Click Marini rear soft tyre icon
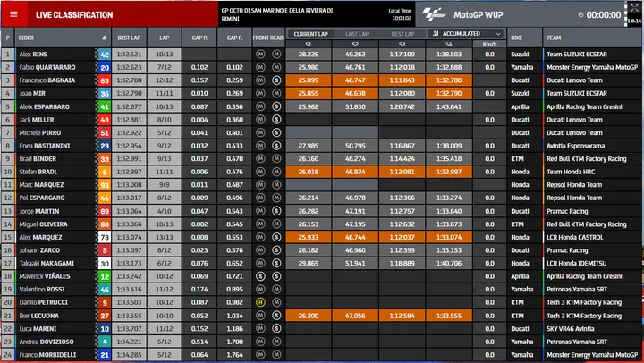Viewport: 644px width, 363px height. 276,328
